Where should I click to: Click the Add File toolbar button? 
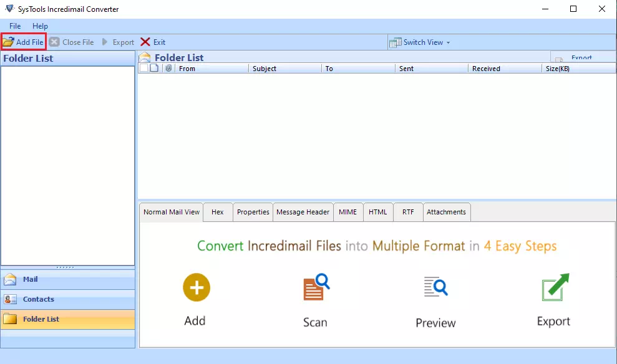coord(24,42)
